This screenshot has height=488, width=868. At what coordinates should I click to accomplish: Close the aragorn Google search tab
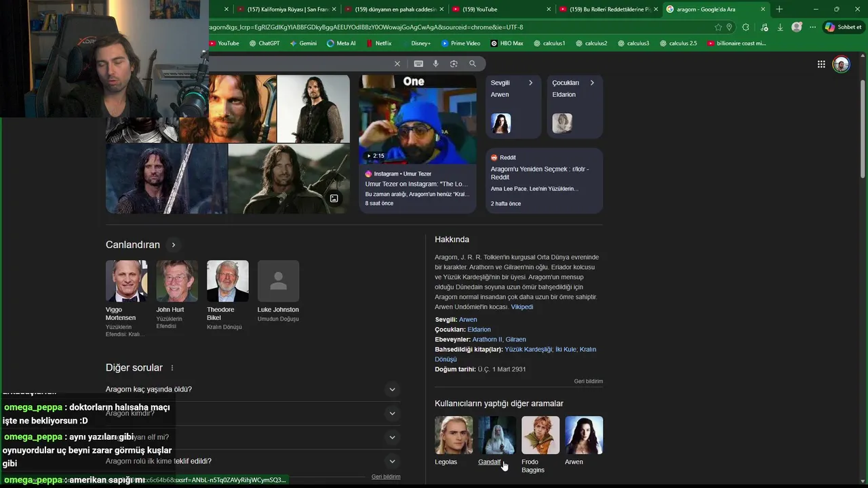point(763,9)
